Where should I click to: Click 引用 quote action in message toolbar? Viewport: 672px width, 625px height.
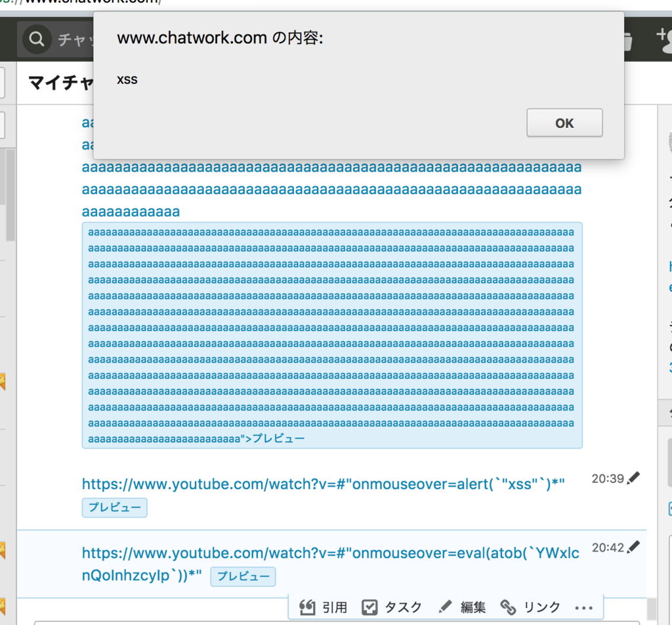click(x=323, y=607)
